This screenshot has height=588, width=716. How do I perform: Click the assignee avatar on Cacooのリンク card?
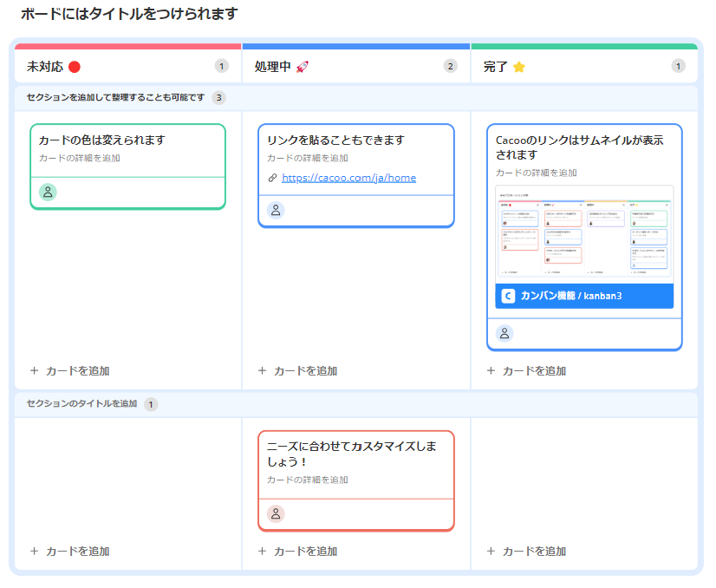(504, 333)
